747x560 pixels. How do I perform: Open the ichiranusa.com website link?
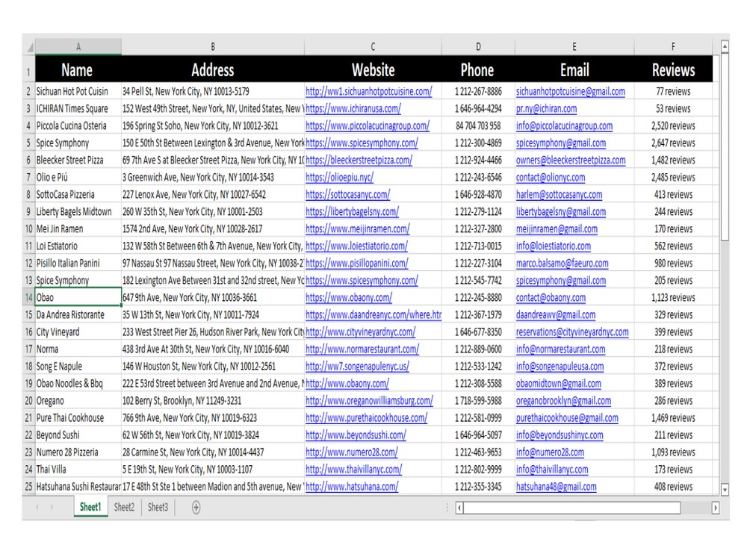(353, 108)
